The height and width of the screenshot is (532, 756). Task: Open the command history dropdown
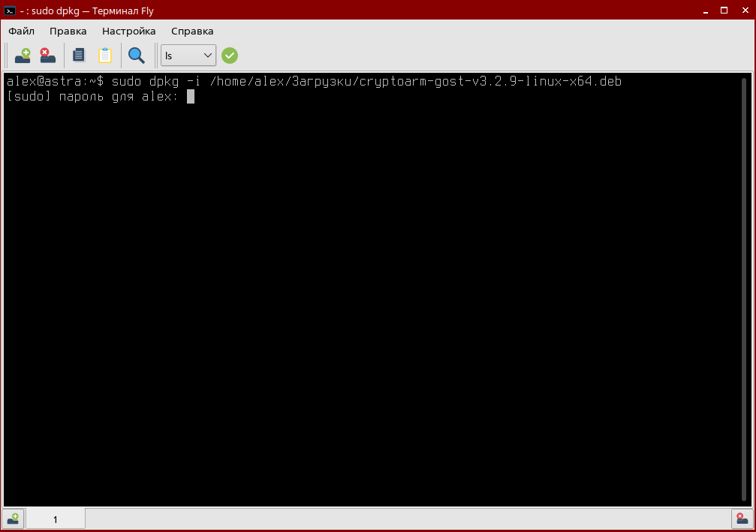[208, 55]
